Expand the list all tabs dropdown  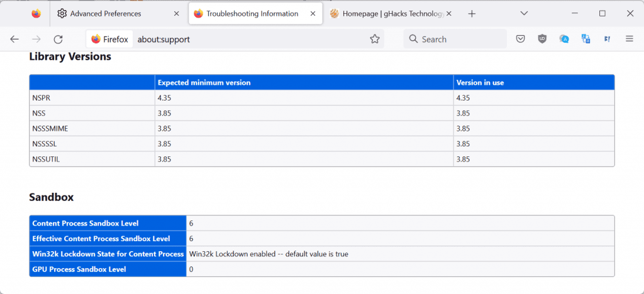point(524,14)
